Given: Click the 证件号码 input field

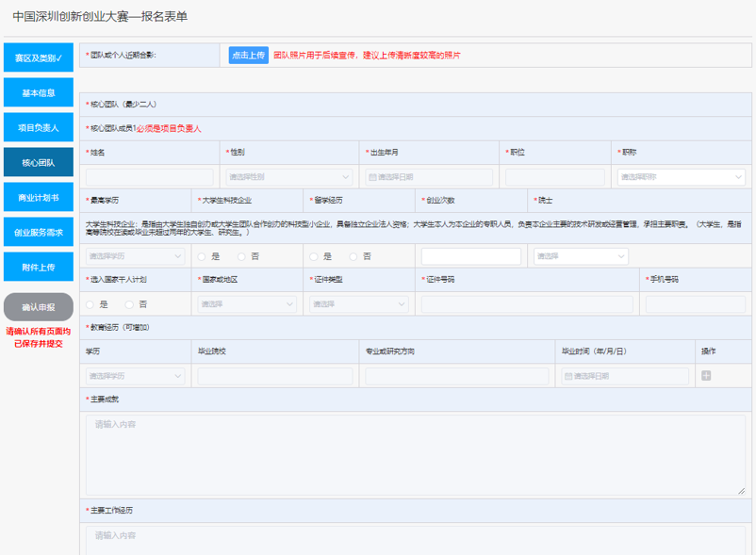Looking at the screenshot, I should 527,304.
